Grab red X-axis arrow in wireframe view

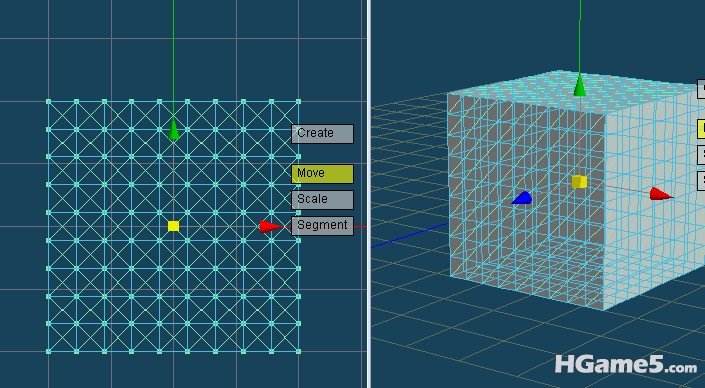[x=271, y=227]
